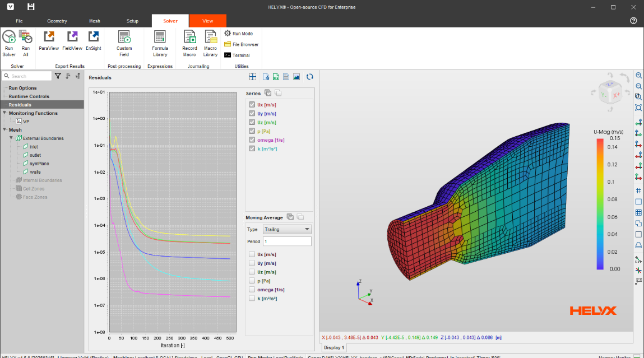Open the Formula Library
Viewport: 644px width, 358px height.
pyautogui.click(x=160, y=43)
